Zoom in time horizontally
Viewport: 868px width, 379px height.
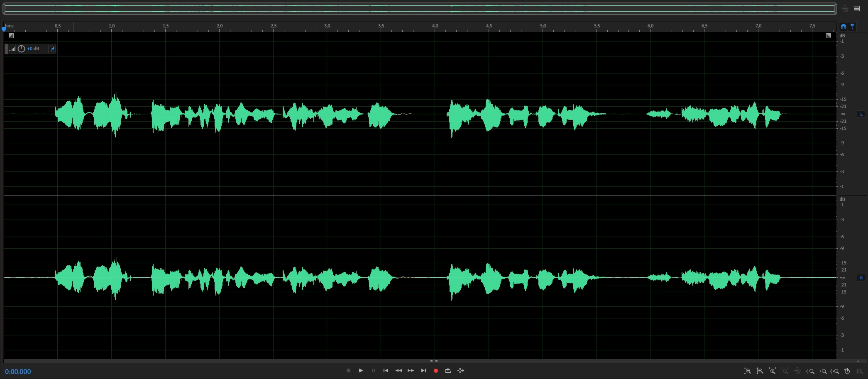(x=772, y=371)
